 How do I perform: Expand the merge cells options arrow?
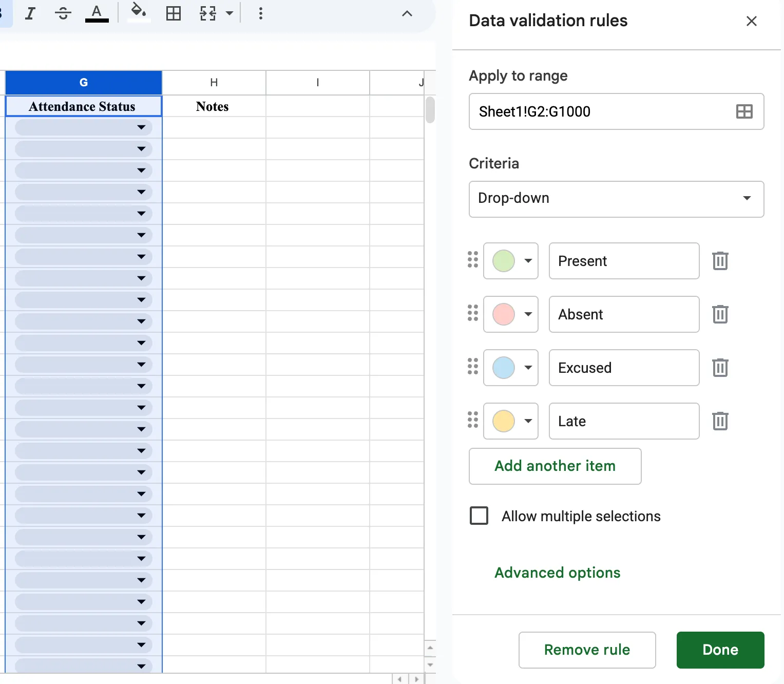pos(230,13)
